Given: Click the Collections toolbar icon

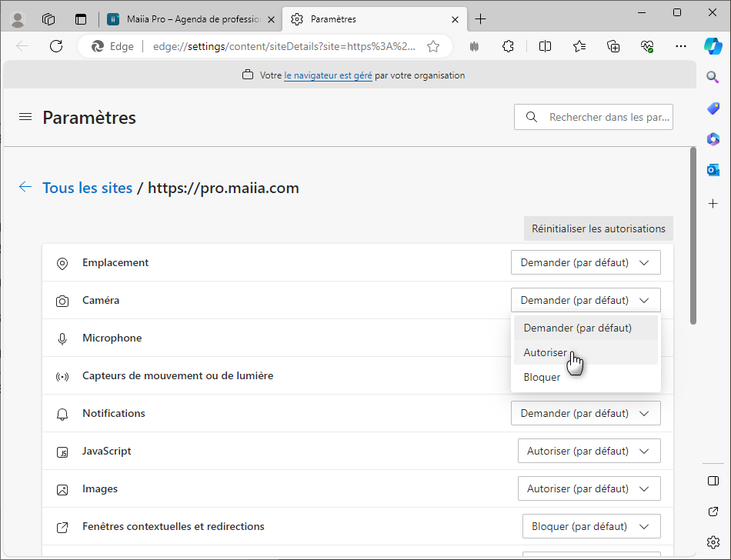Looking at the screenshot, I should [x=613, y=46].
